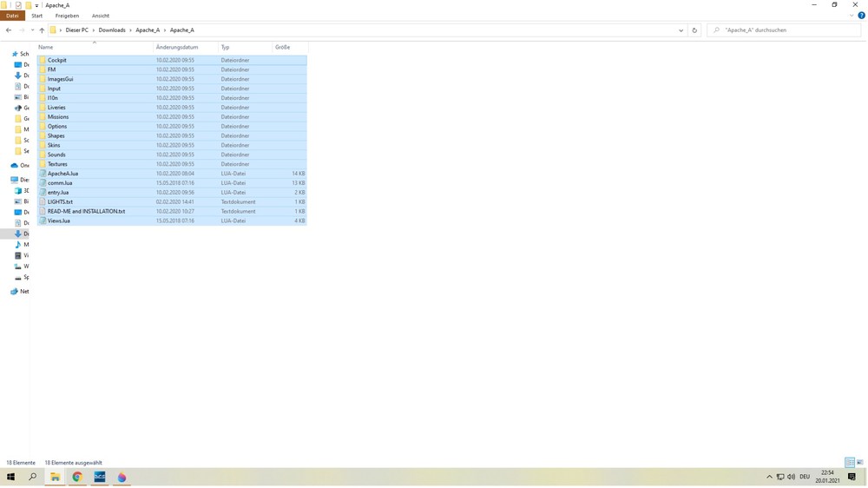Image resolution: width=868 pixels, height=488 pixels.
Task: Expand the address bar history dropdown
Action: pos(681,30)
